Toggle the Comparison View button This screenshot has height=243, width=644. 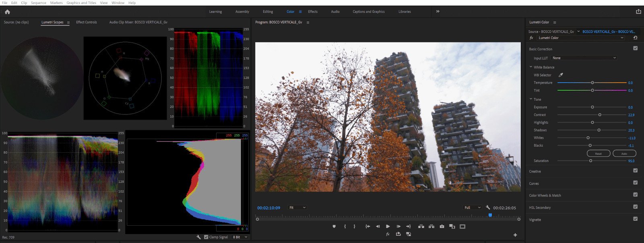coord(452,226)
